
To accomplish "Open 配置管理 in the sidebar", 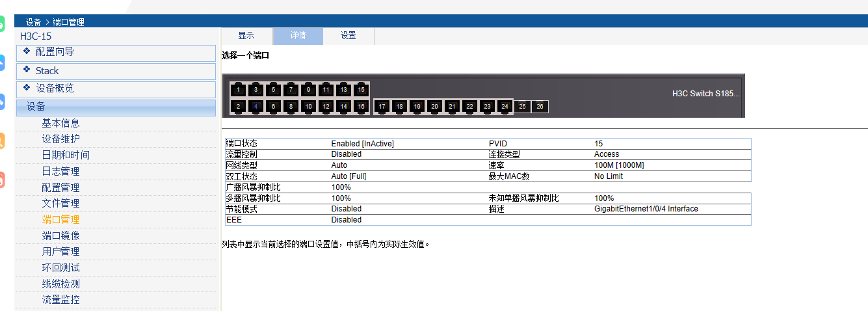I will [61, 187].
